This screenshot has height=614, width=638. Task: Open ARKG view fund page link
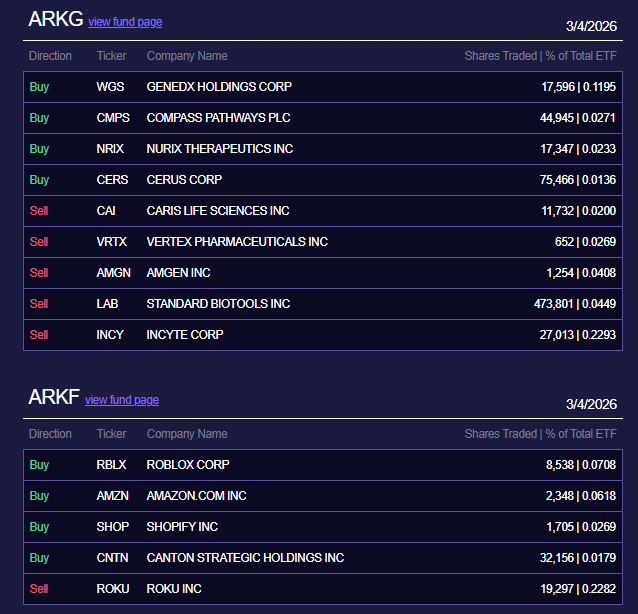(x=125, y=22)
